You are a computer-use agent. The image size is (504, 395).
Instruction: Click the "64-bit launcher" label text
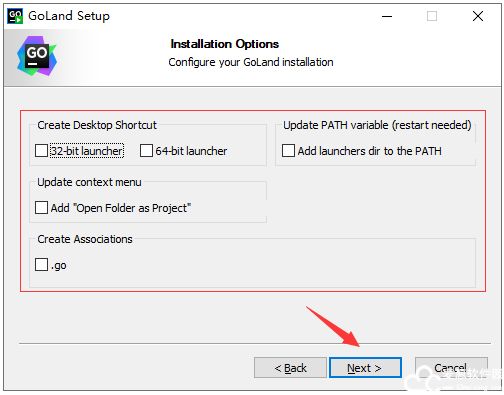point(191,151)
